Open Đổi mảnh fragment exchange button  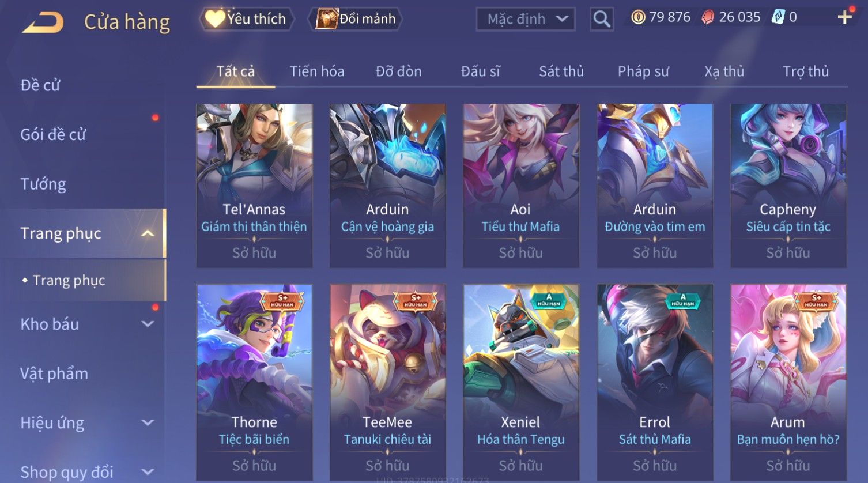click(x=355, y=19)
